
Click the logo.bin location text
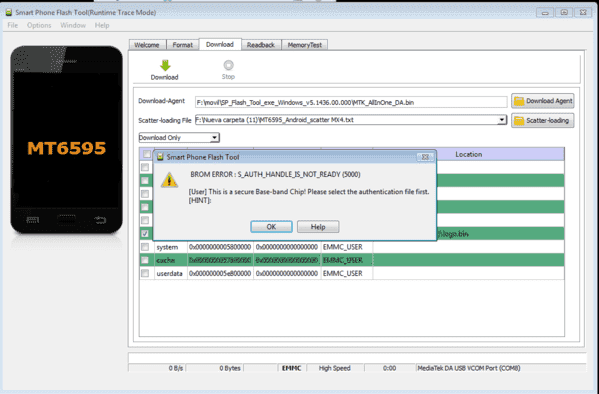tap(453, 233)
